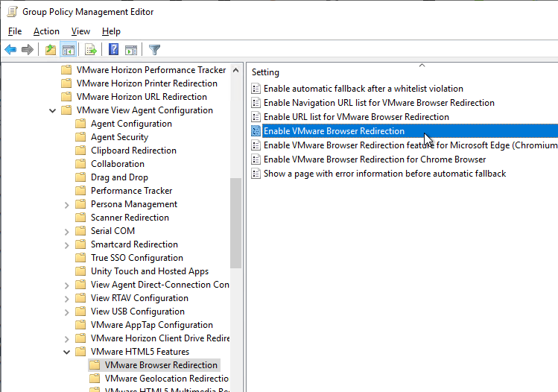Select Collaboration tree item
Screen dimensions: 558x392
click(x=118, y=164)
